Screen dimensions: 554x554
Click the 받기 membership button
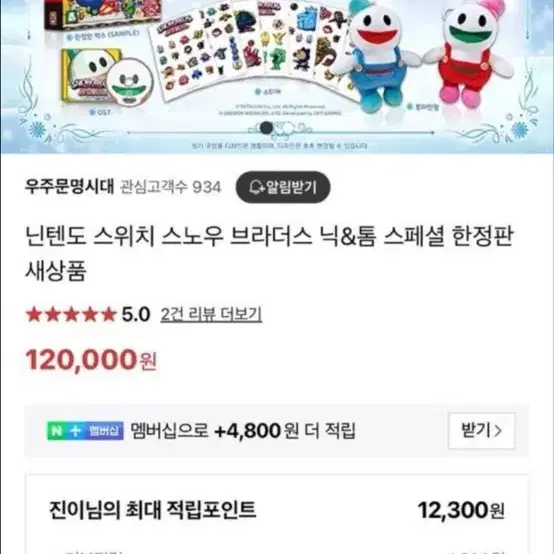[482, 431]
